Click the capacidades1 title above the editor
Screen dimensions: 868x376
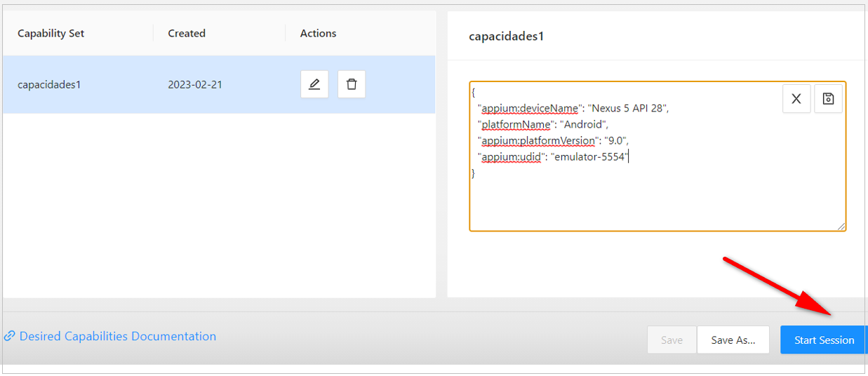pyautogui.click(x=506, y=36)
